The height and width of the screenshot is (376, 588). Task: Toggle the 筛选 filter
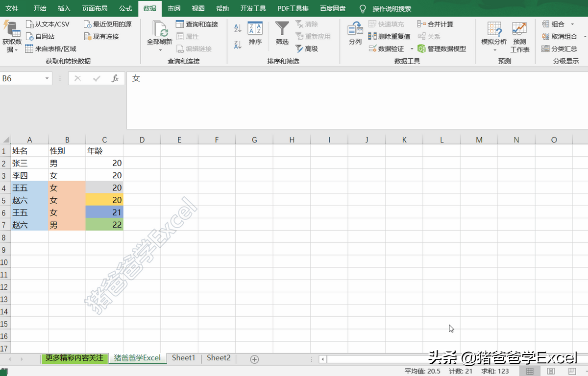[x=282, y=34]
